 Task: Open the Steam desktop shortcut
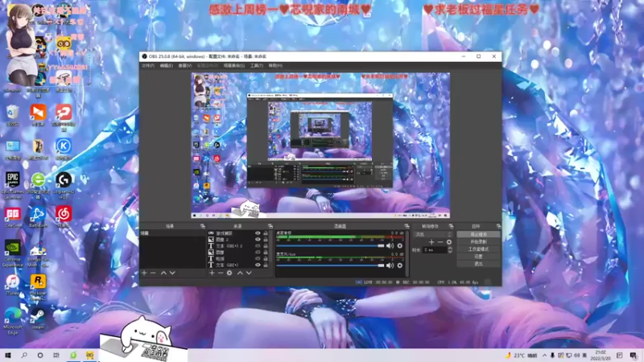pyautogui.click(x=38, y=319)
